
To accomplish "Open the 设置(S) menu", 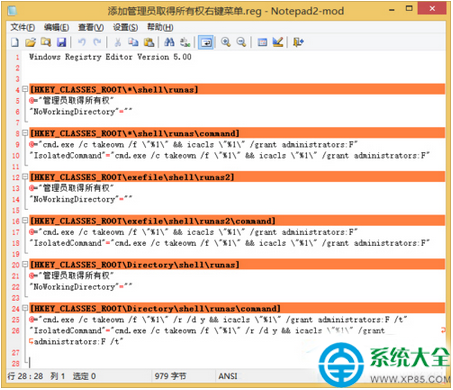I will pos(125,27).
